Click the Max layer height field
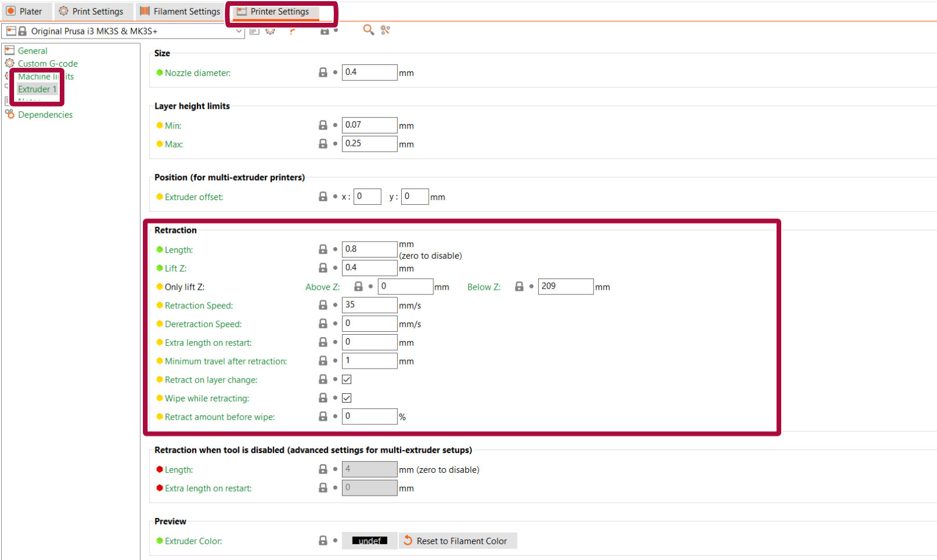The image size is (937, 560). (369, 144)
